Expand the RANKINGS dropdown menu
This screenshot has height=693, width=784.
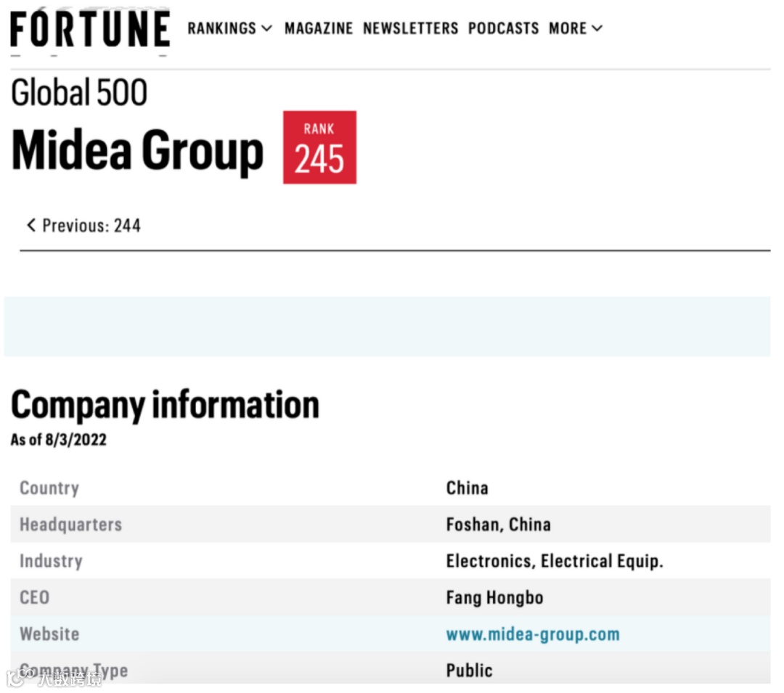coord(229,28)
